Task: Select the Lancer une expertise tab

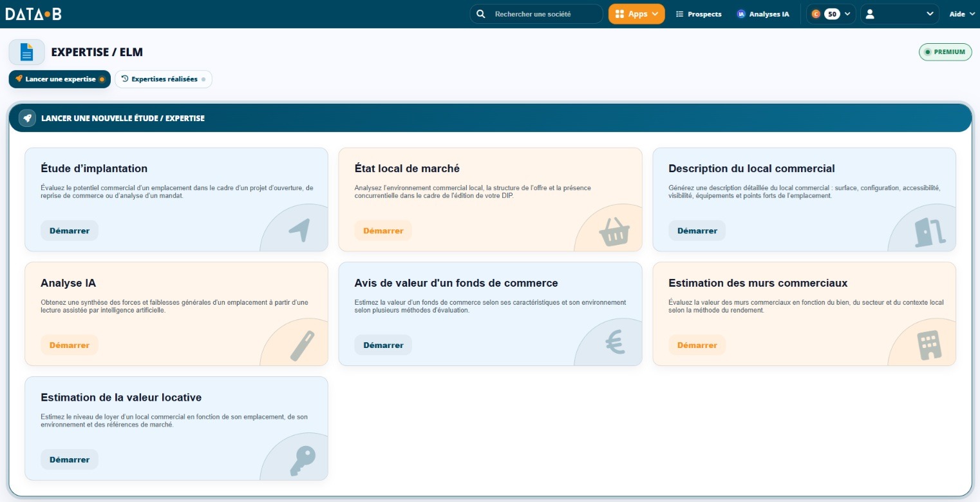Action: click(60, 79)
